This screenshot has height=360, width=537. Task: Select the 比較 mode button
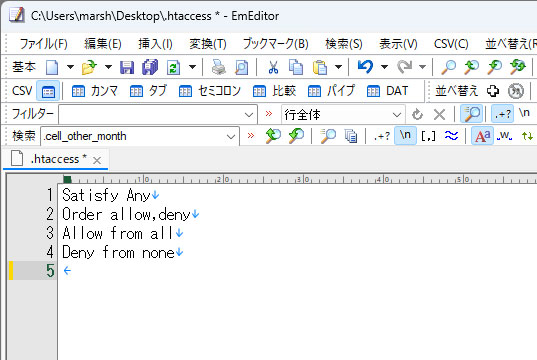(274, 91)
